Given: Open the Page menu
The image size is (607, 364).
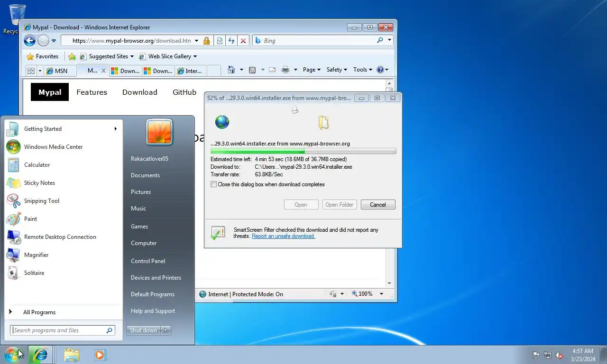Looking at the screenshot, I should pyautogui.click(x=312, y=70).
